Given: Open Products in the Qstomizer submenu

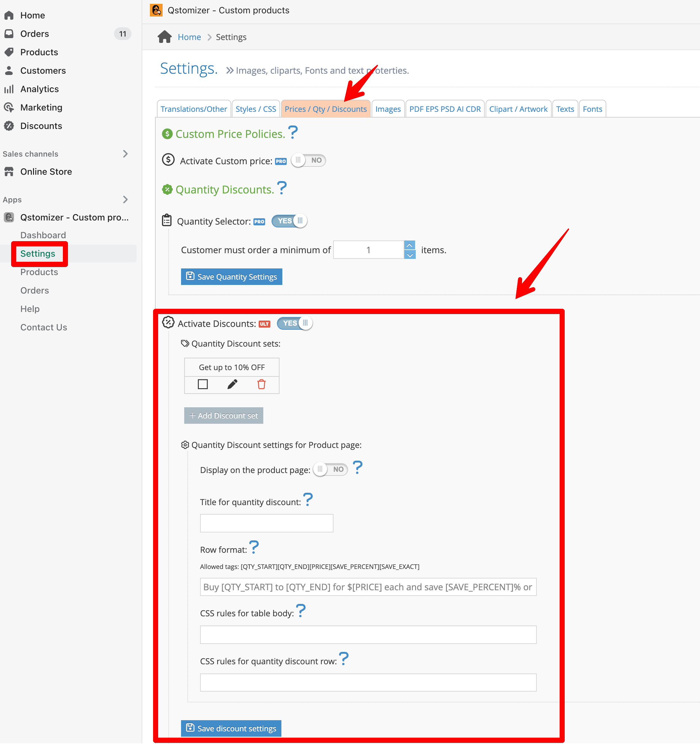Looking at the screenshot, I should click(39, 272).
